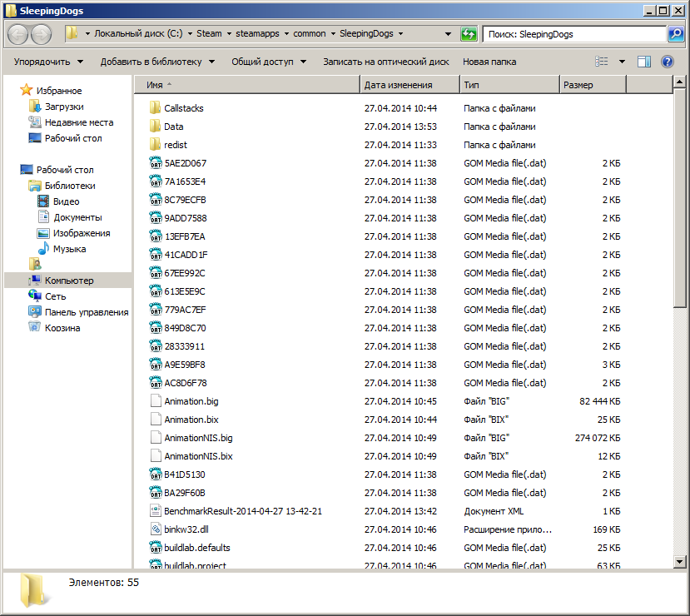The image size is (690, 616).
Task: Open the view options dropdown arrow
Action: (x=622, y=62)
